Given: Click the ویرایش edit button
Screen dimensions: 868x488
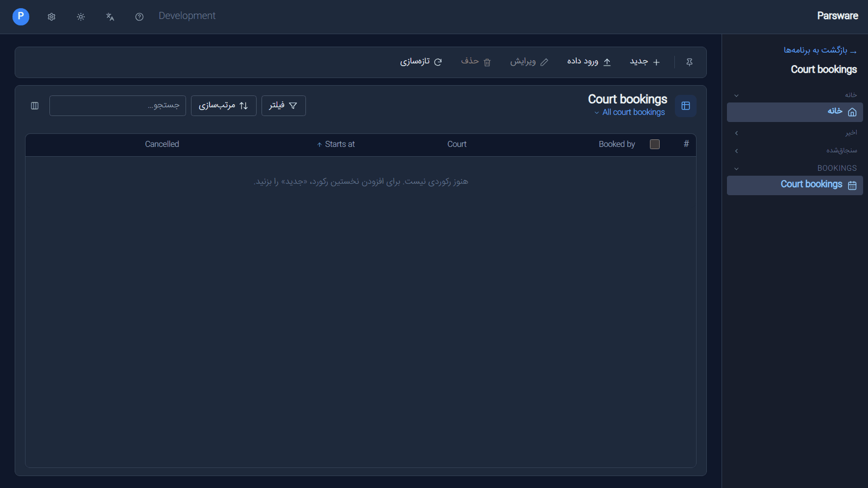Looking at the screenshot, I should (x=529, y=62).
